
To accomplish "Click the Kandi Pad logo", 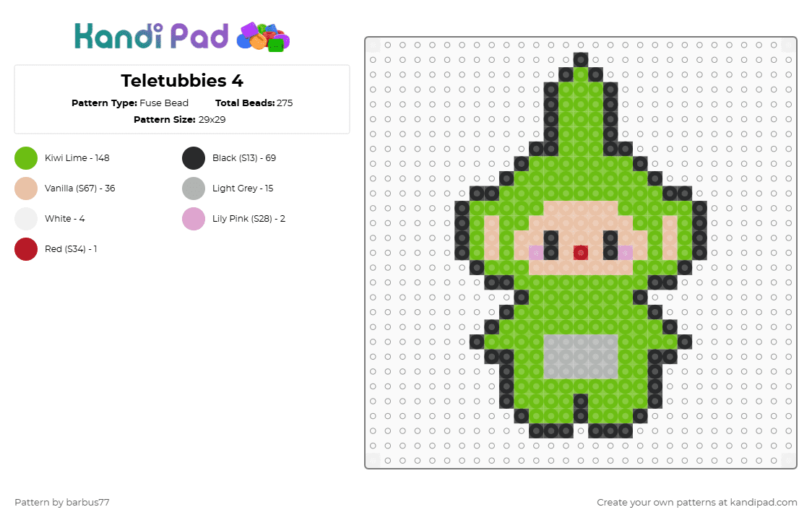I will tap(182, 37).
